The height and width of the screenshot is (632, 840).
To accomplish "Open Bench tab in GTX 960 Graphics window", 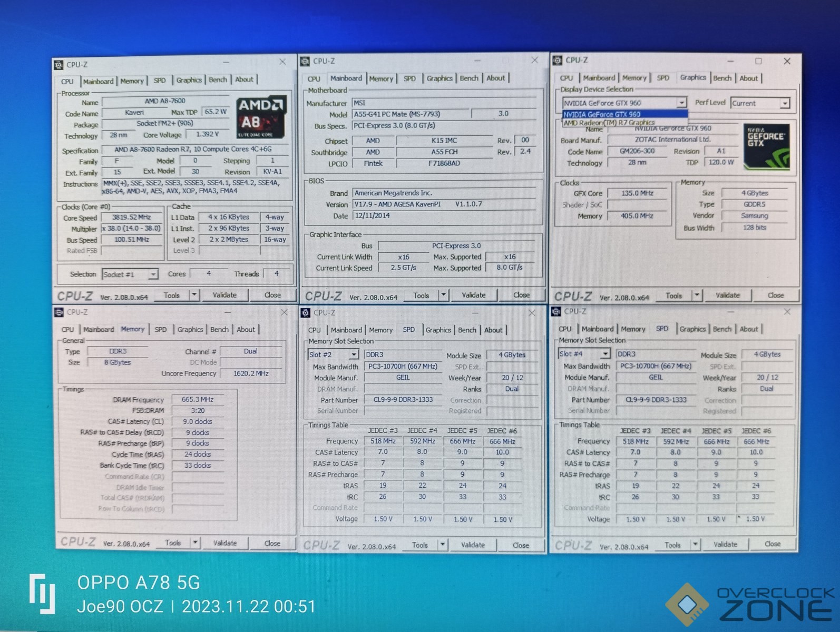I will click(722, 78).
